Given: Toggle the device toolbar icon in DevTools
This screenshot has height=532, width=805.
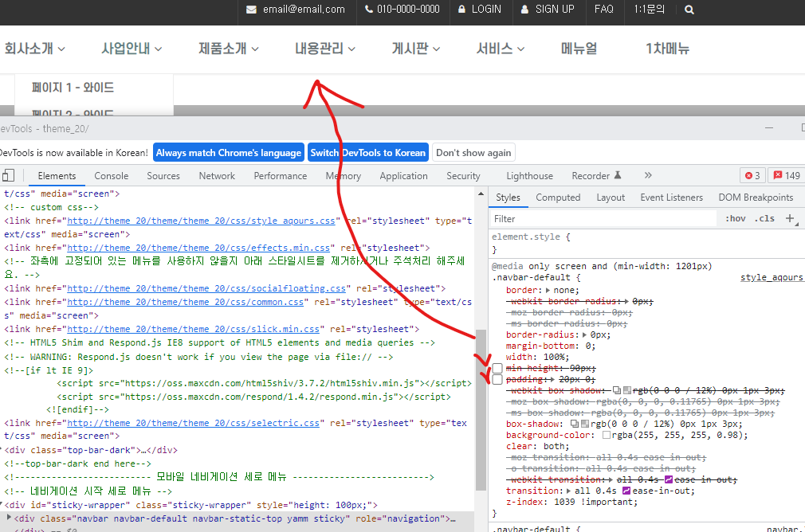Looking at the screenshot, I should tap(8, 175).
